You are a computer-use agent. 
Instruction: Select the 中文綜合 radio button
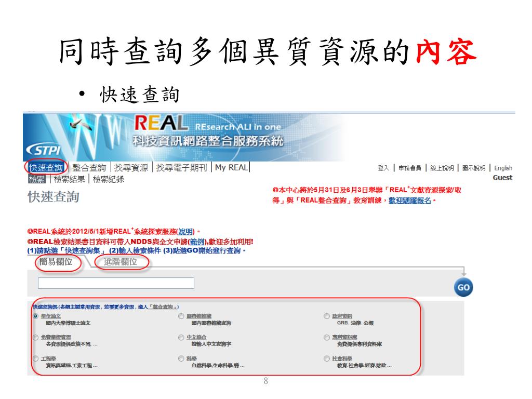pos(181,337)
